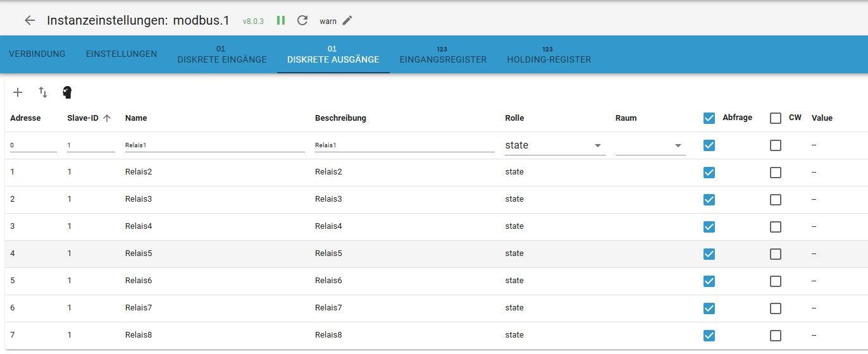
Task: Switch to the Holding-Register tab
Action: (x=549, y=55)
